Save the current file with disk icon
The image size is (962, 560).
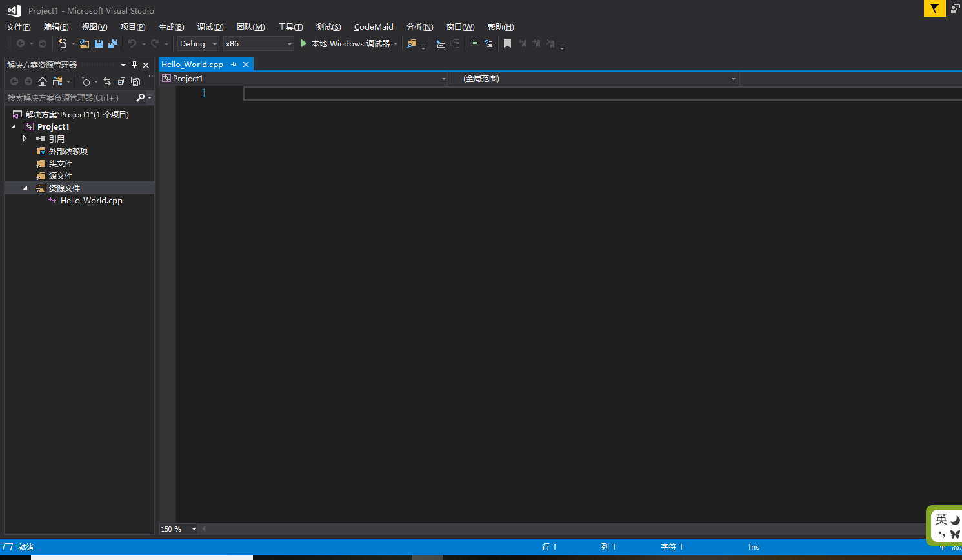99,43
